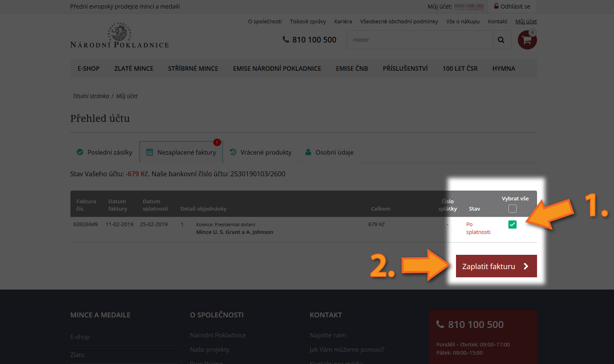Click the -679 Kč account balance
The image size is (614, 364).
(x=137, y=174)
